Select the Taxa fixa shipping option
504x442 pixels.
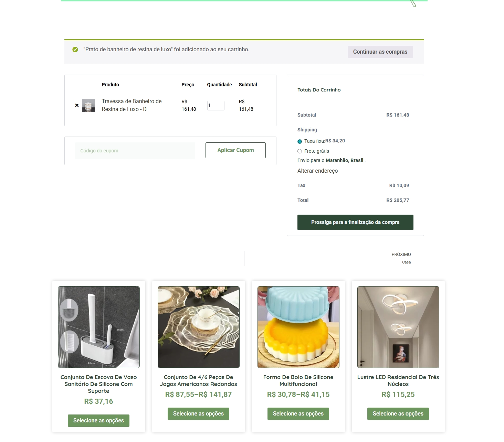[x=300, y=141]
